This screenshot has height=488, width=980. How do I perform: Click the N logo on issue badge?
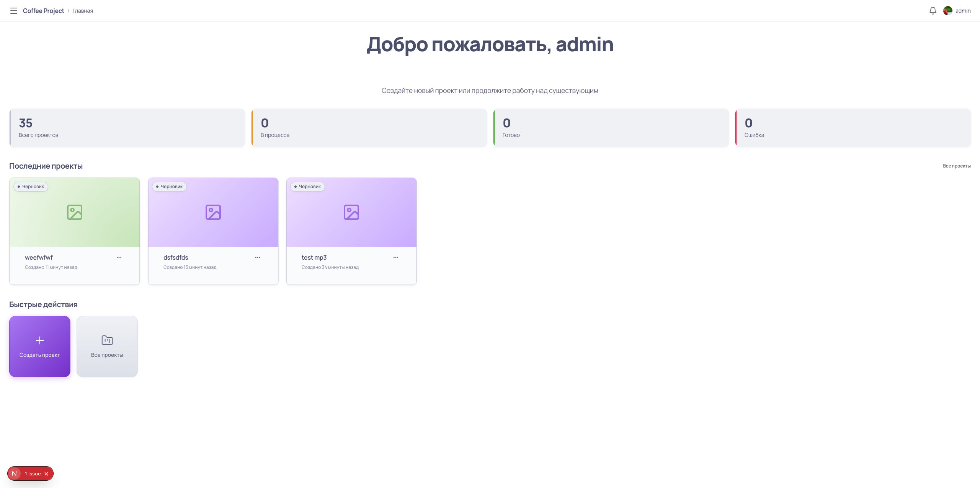point(15,473)
